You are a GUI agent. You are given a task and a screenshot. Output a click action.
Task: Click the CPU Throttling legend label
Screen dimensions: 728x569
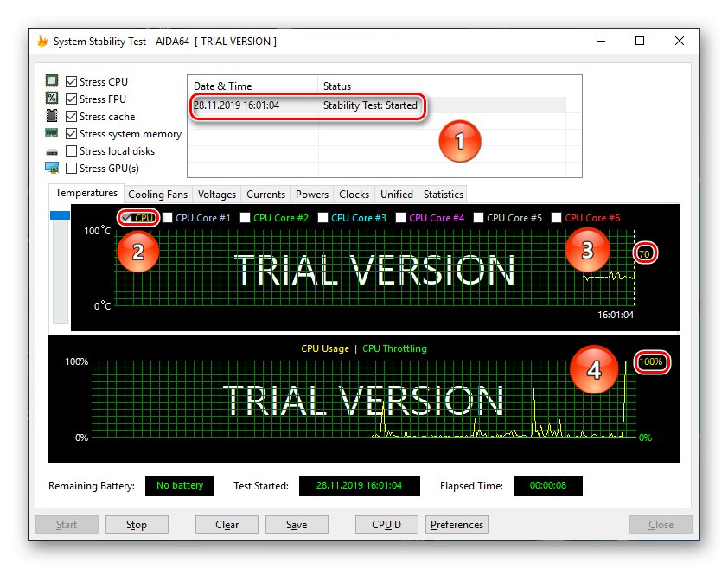coord(394,348)
